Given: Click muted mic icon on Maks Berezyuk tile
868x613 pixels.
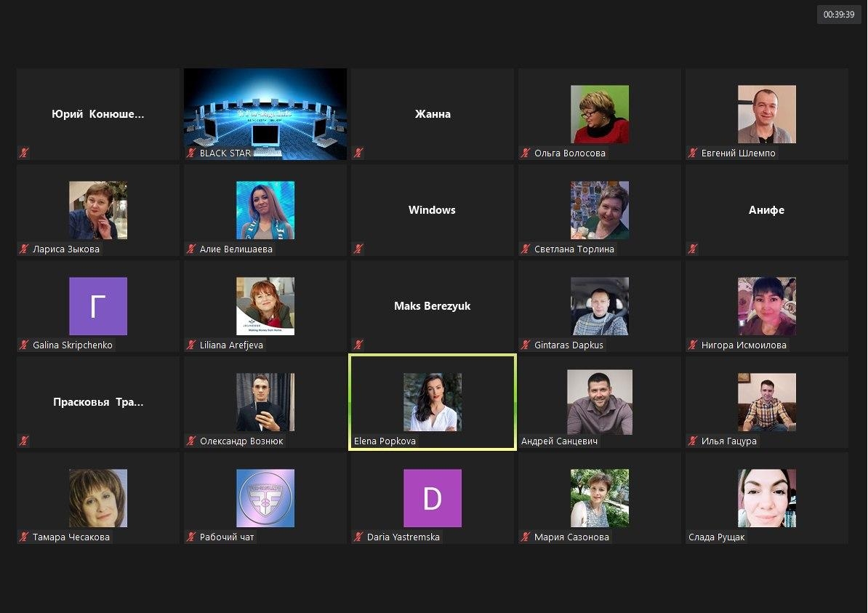Looking at the screenshot, I should click(358, 345).
